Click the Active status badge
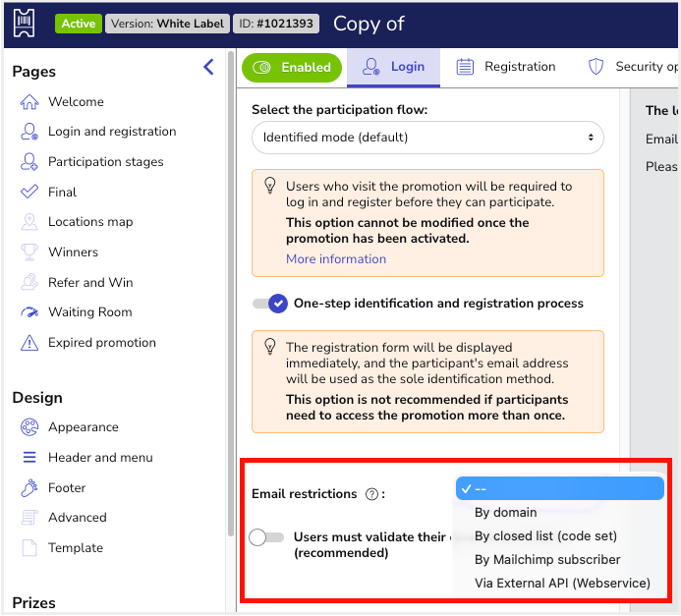681x616 pixels. [79, 24]
